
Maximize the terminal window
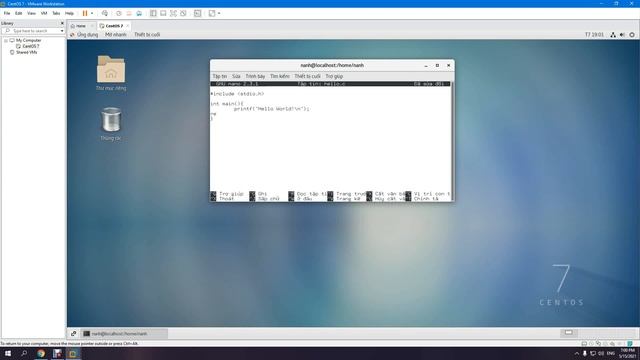pos(437,65)
